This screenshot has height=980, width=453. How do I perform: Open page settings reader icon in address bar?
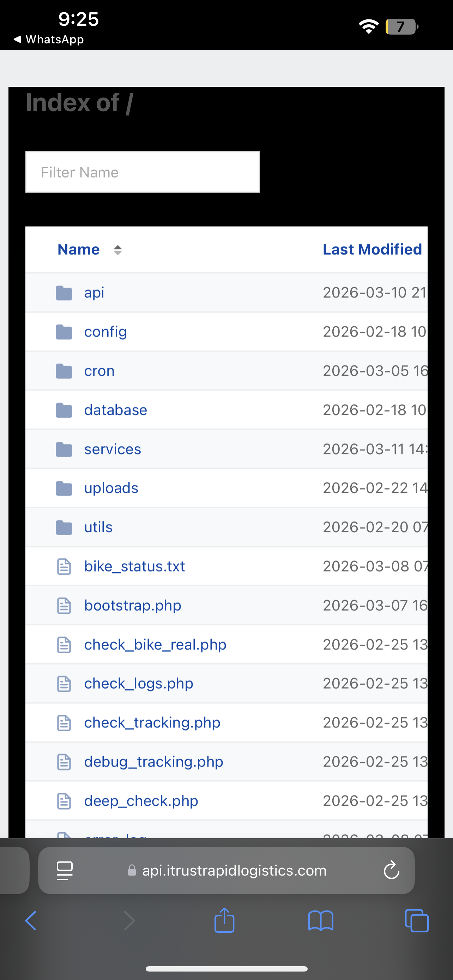(x=65, y=870)
